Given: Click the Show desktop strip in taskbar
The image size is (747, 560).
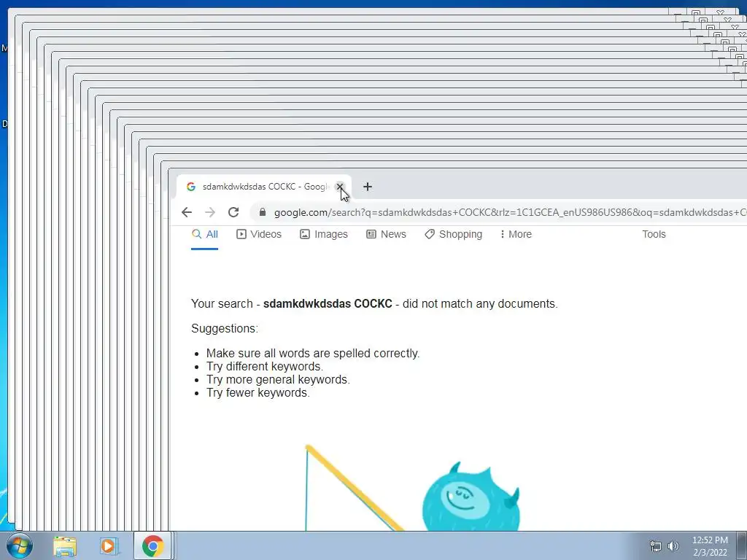Looking at the screenshot, I should [x=742, y=545].
